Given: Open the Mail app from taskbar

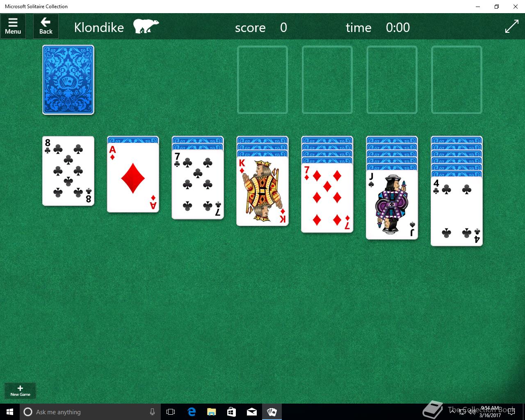Looking at the screenshot, I should (252, 412).
